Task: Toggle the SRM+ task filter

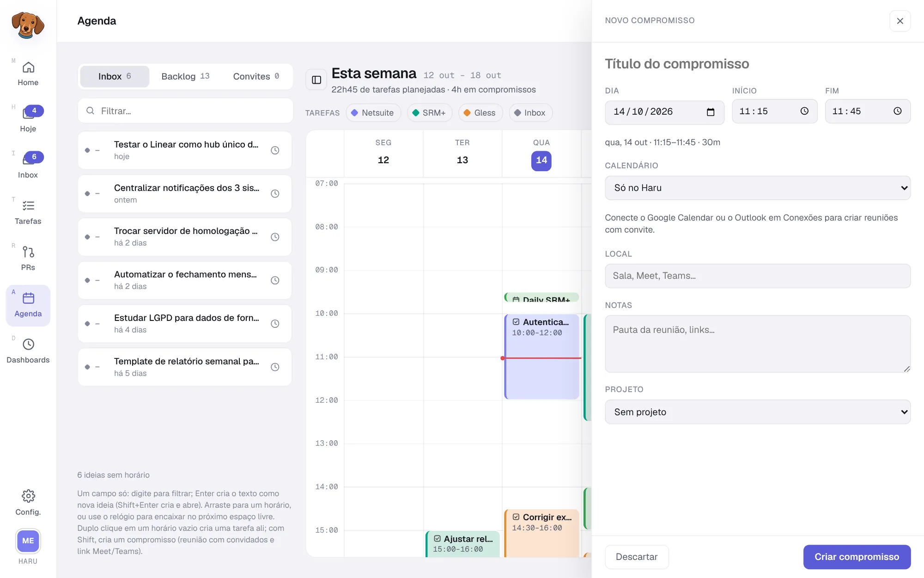Action: (x=429, y=113)
